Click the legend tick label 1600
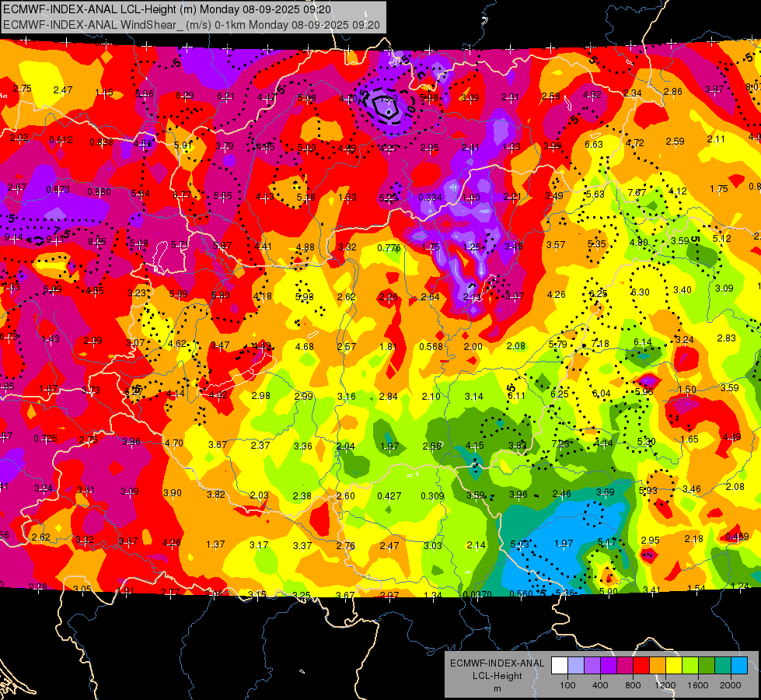The width and height of the screenshot is (761, 700). coord(698,685)
